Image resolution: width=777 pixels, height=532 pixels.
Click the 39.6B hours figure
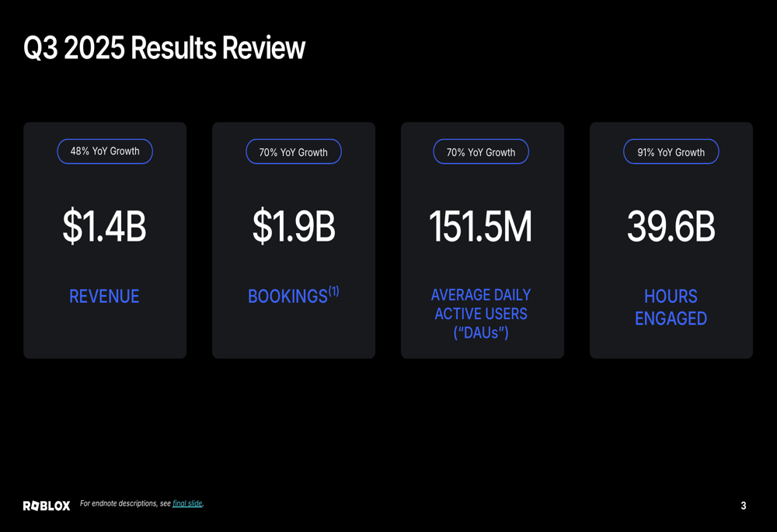point(671,227)
